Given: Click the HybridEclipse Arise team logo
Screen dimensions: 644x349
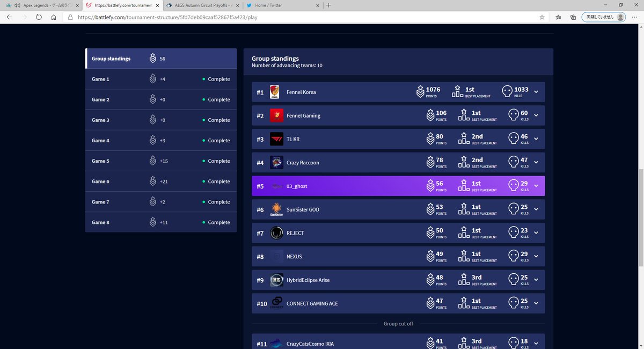Looking at the screenshot, I should (276, 280).
